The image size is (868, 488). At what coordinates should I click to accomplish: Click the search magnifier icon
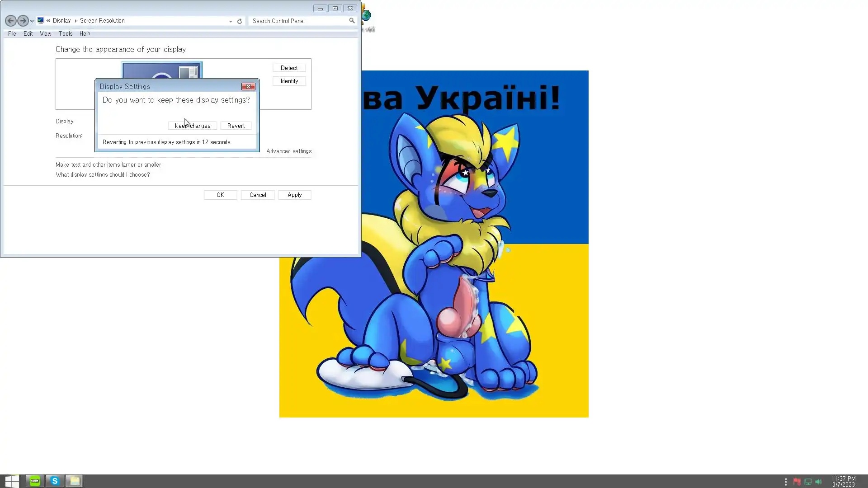click(352, 21)
